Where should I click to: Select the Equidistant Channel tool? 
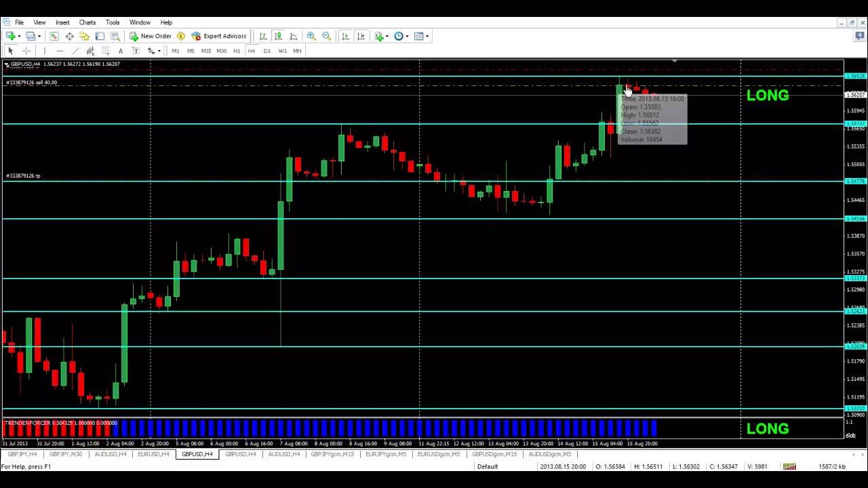[x=90, y=51]
